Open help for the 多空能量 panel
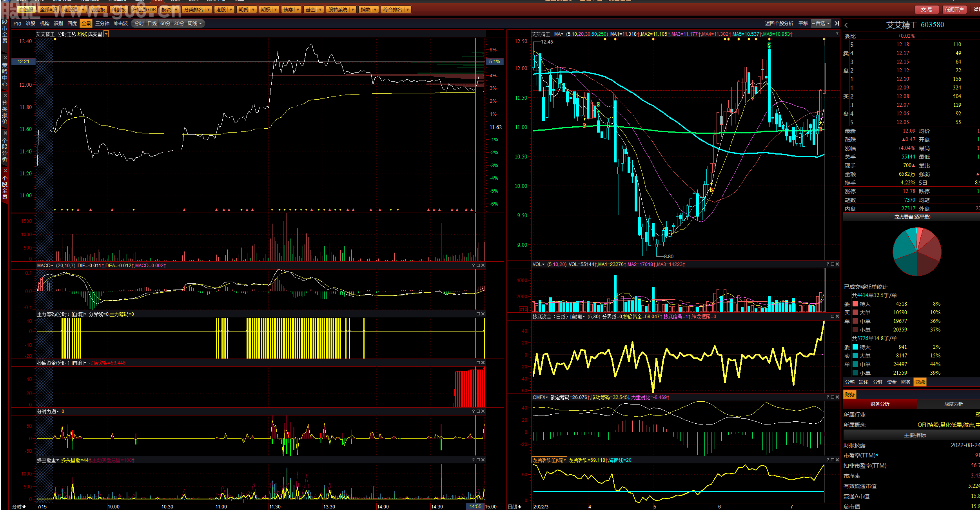 coord(474,460)
